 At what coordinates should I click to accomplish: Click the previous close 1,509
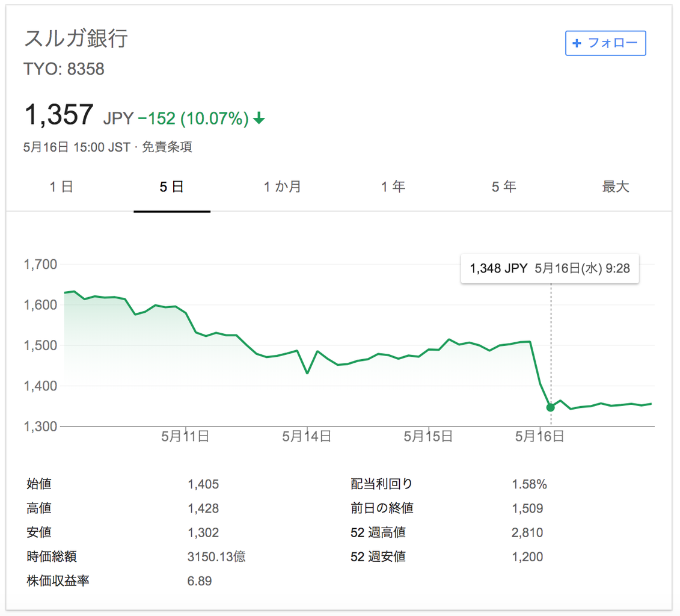(527, 508)
